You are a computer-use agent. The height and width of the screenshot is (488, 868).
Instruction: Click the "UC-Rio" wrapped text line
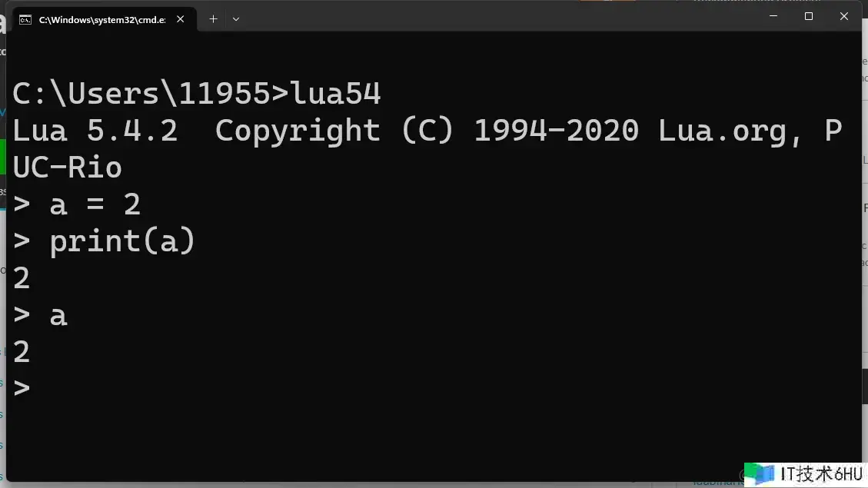coord(68,168)
